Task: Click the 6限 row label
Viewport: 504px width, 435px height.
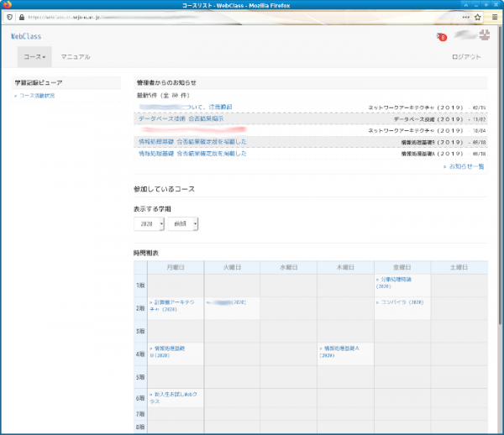Action: pos(140,398)
